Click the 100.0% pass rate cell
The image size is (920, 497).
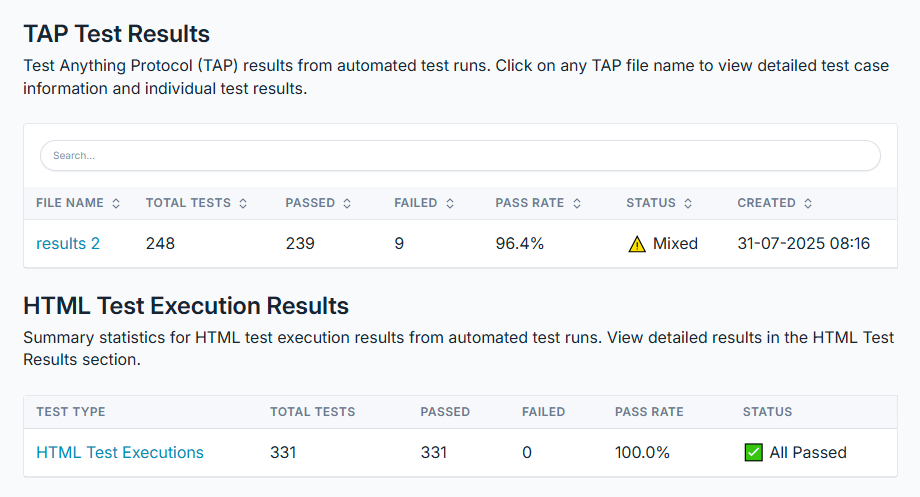pos(642,452)
